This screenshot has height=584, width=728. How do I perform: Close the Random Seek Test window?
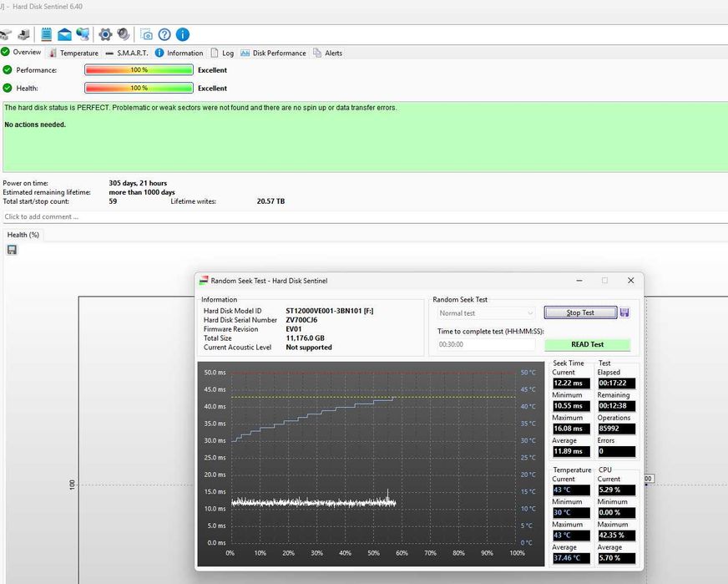[x=630, y=281]
